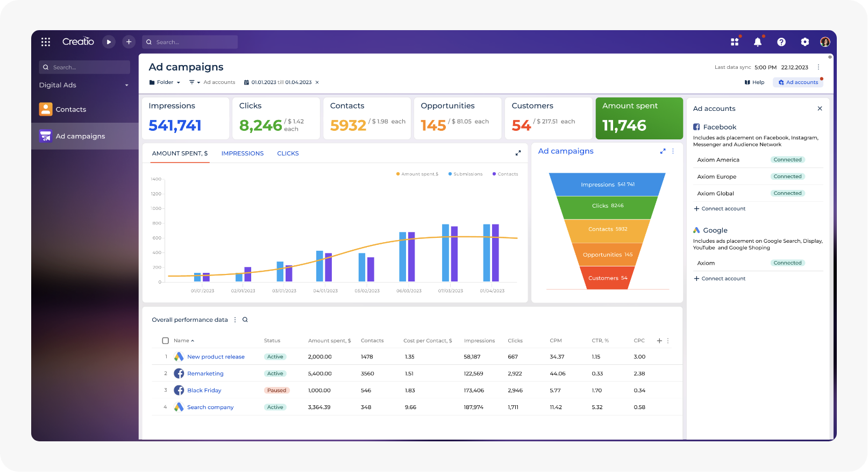The image size is (868, 472).
Task: Open the settings gear in the top bar
Action: point(805,42)
